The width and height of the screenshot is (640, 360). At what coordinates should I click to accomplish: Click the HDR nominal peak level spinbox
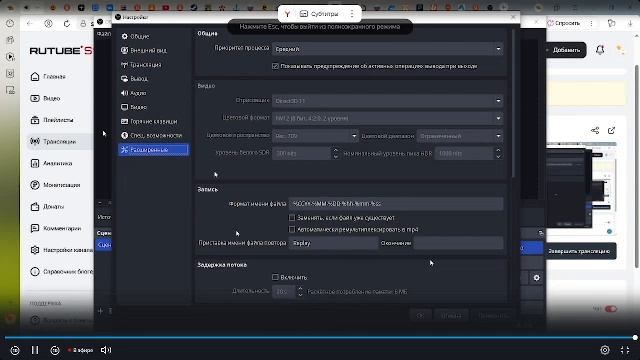[x=468, y=153]
